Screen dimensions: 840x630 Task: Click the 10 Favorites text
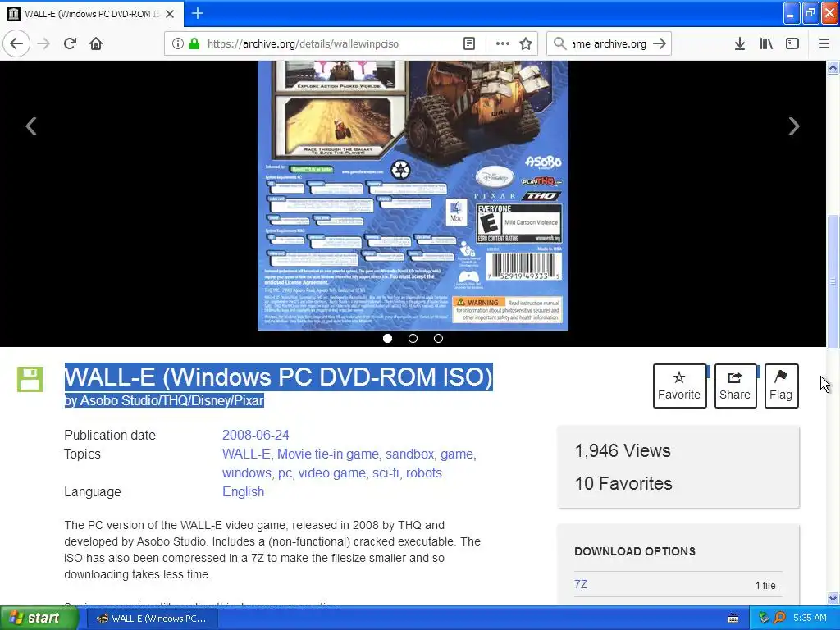[623, 483]
